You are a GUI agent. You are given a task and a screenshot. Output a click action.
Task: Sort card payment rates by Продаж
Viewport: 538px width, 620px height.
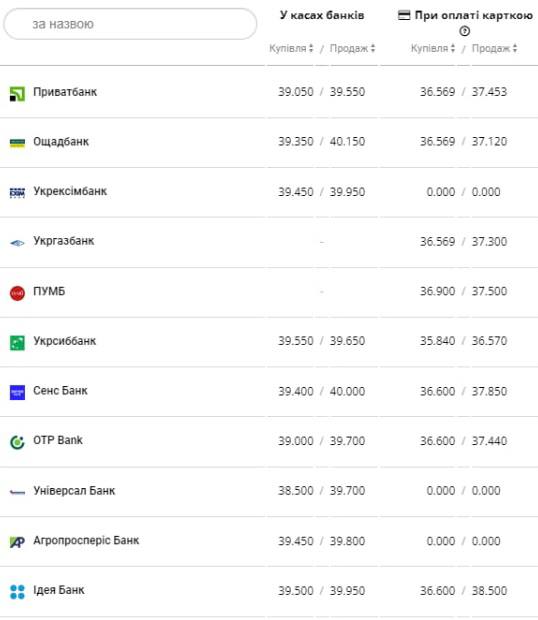point(494,48)
